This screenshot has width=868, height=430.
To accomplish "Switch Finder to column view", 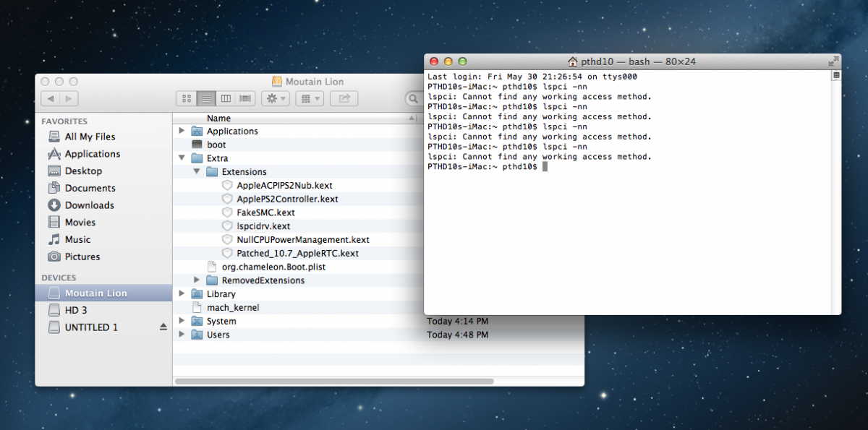I will 226,98.
